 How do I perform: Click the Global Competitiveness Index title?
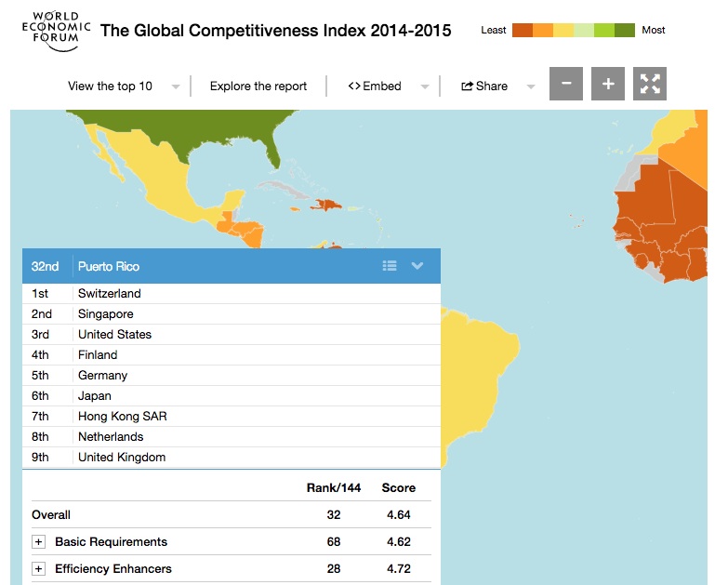coord(276,31)
